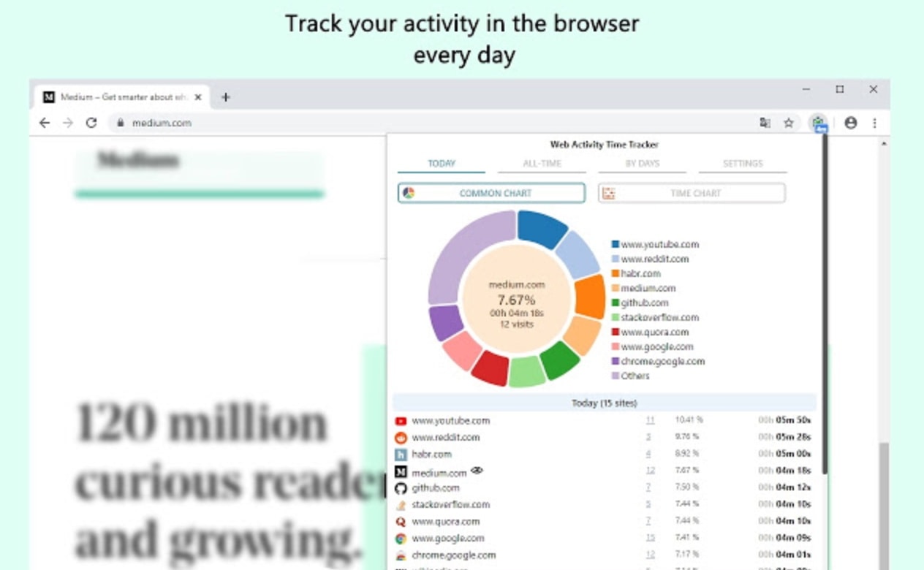
Task: Click the YouTube favicon in the site list
Action: [401, 421]
